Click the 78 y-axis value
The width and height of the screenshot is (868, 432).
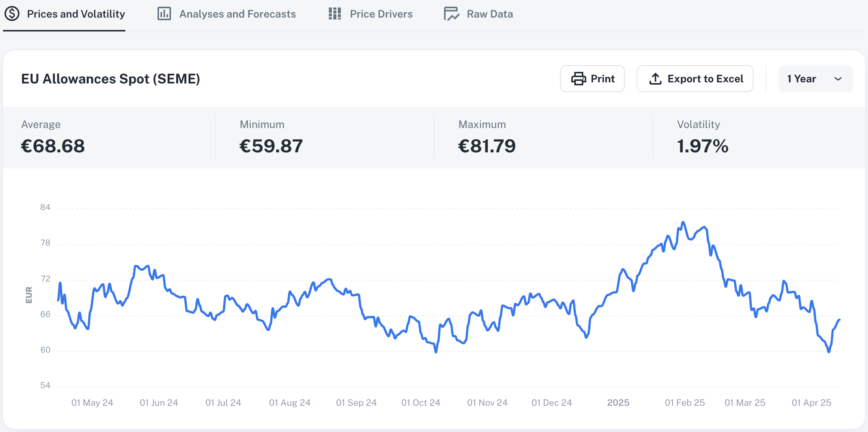point(45,243)
